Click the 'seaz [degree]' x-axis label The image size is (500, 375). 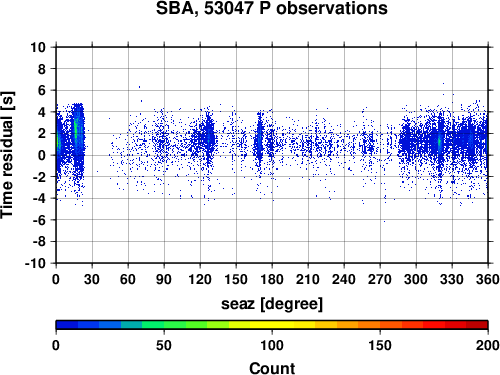point(272,304)
